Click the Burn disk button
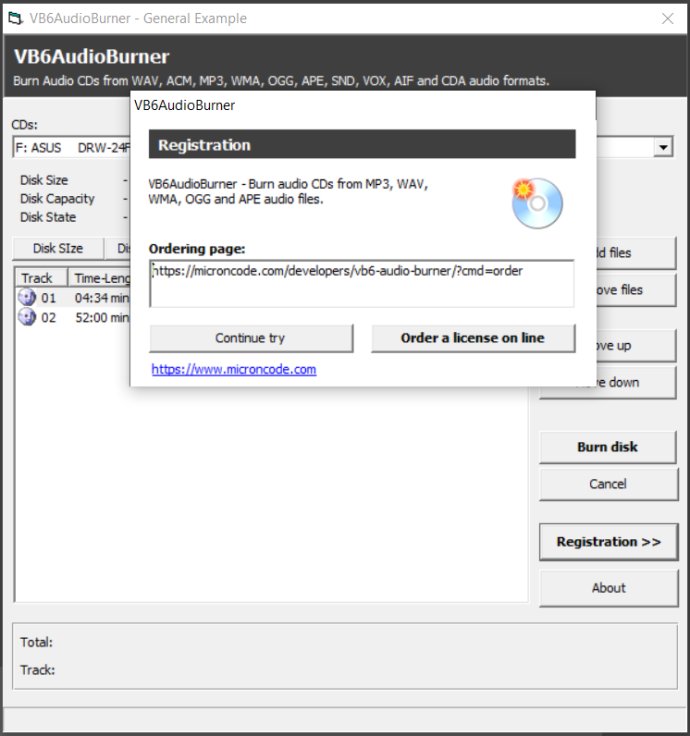 [608, 447]
